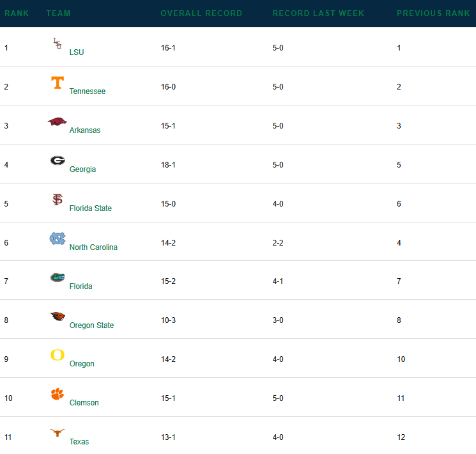
Task: Select Oregon State's overall record 10-3
Action: tap(168, 320)
